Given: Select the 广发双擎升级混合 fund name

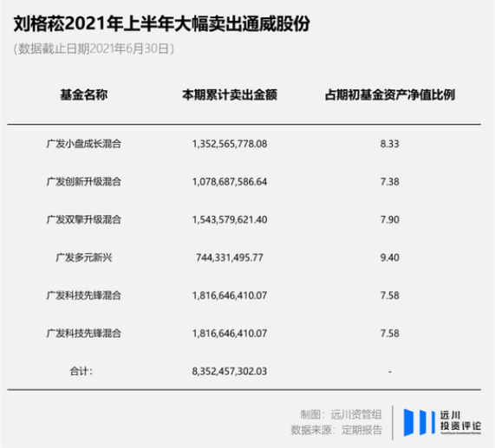Looking at the screenshot, I should tap(84, 219).
